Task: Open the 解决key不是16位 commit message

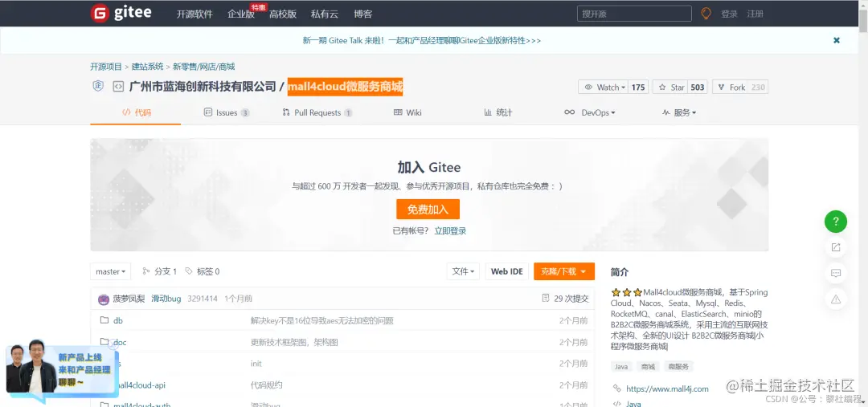Action: point(322,321)
